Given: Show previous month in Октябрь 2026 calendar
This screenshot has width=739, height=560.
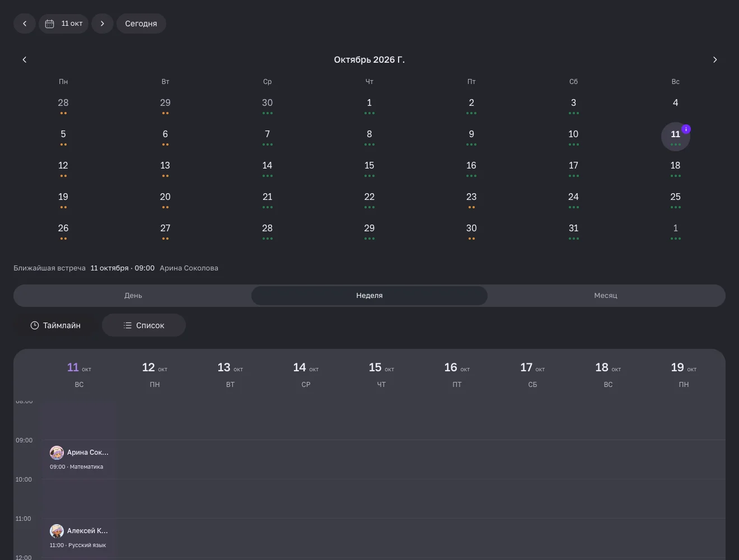Looking at the screenshot, I should click(25, 59).
